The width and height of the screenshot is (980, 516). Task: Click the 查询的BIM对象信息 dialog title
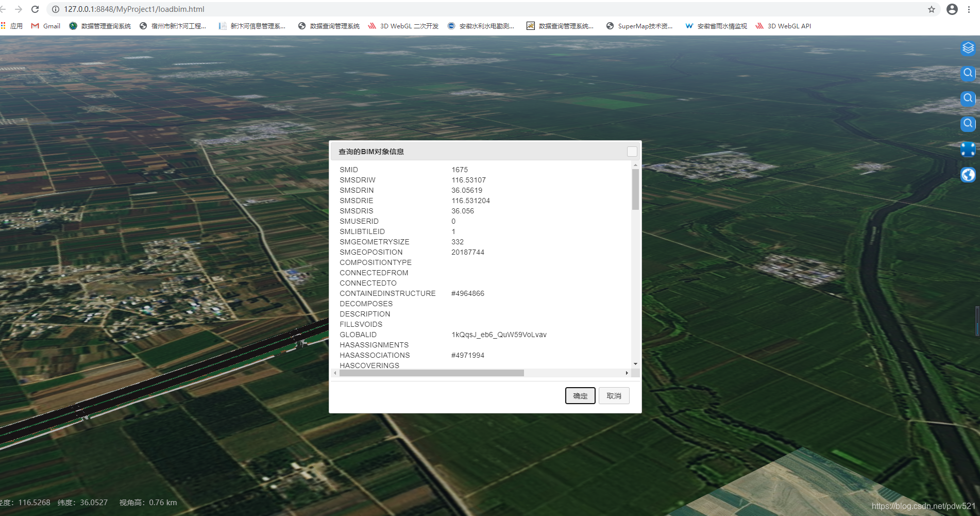(x=371, y=152)
